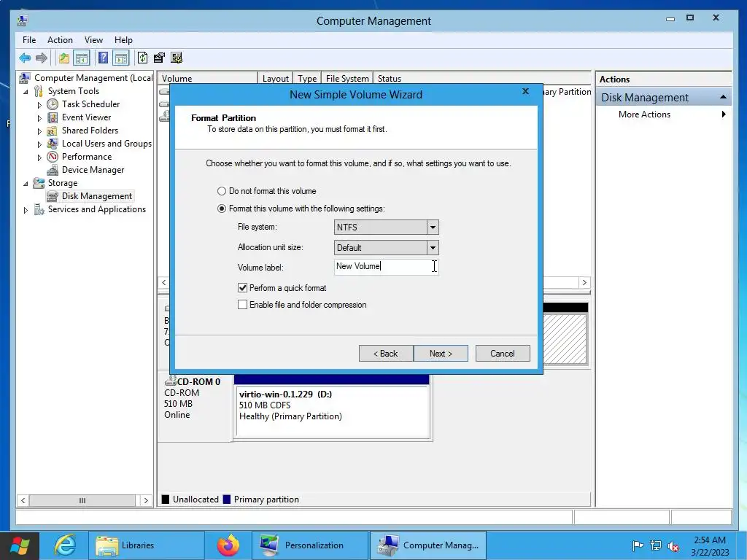Open the Libraries taskbar button
Screen dimensions: 747x560
(x=146, y=545)
